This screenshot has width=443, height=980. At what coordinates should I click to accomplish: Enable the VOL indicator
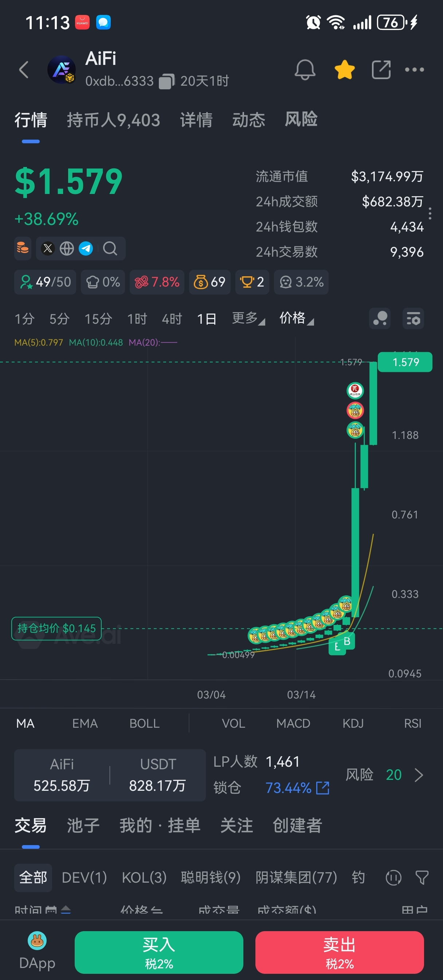coord(234,723)
